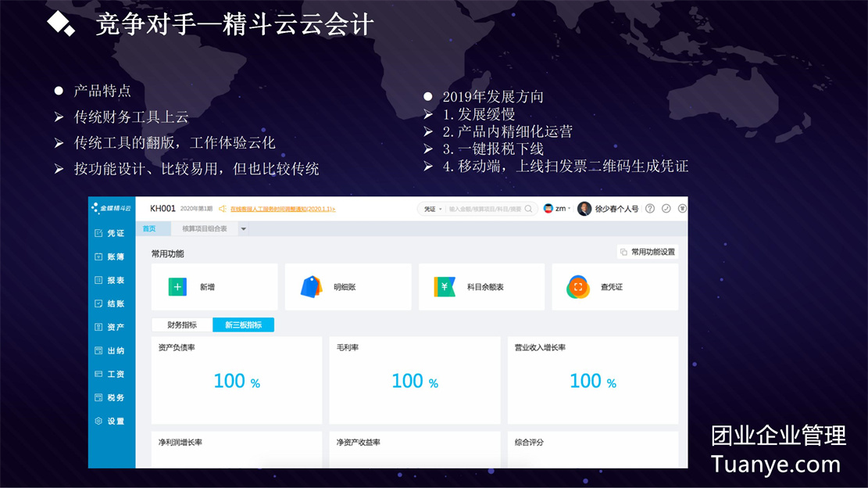868x488 pixels.
Task: Click the blue 明细账 tag icon
Action: coord(311,287)
